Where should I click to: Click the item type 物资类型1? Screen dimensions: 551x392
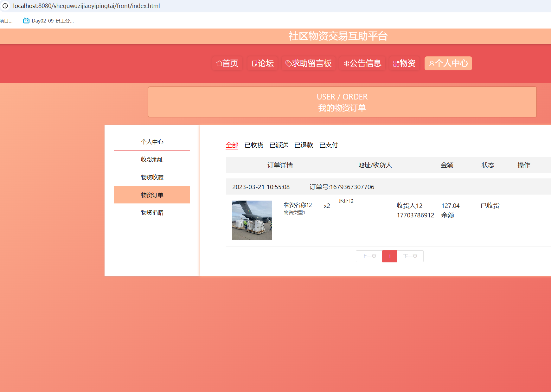coord(294,213)
